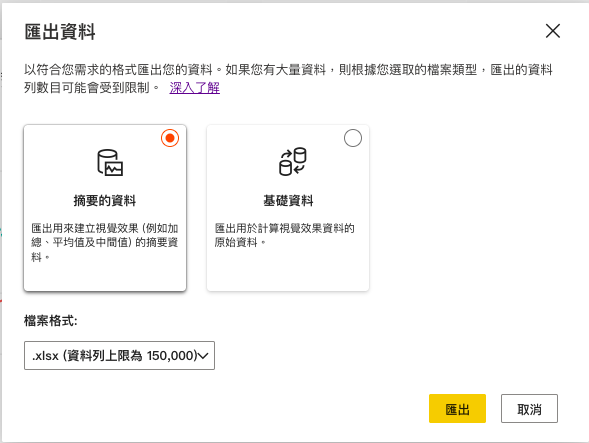Click empty area below 基礎資料 description
The height and width of the screenshot is (443, 589).
(288, 270)
